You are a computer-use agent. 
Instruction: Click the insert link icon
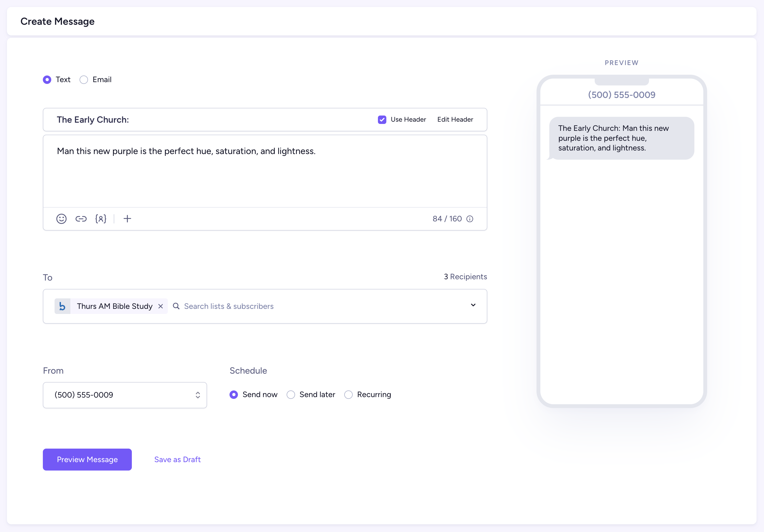point(81,219)
